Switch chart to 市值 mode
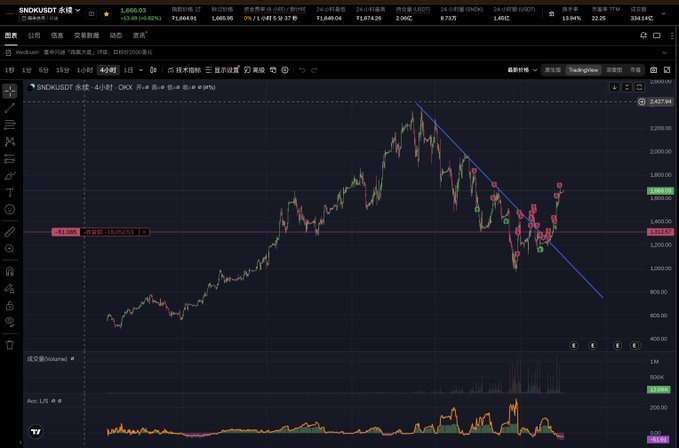 click(635, 70)
